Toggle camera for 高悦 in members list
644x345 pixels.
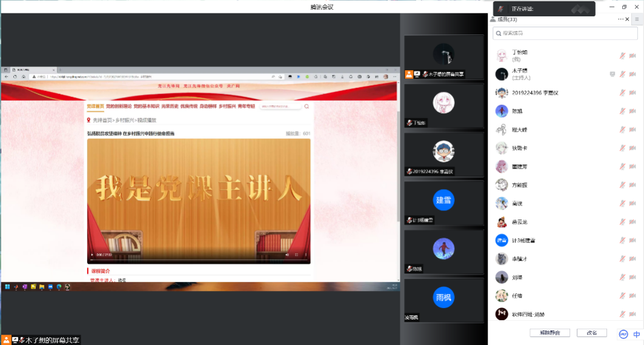[x=632, y=204]
